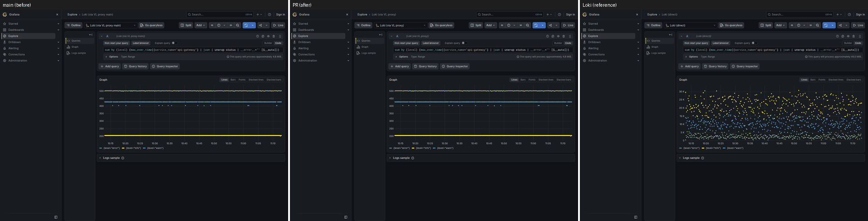This screenshot has width=868, height=221.
Task: Click Label browser button in PR (after) panel
Action: click(430, 43)
